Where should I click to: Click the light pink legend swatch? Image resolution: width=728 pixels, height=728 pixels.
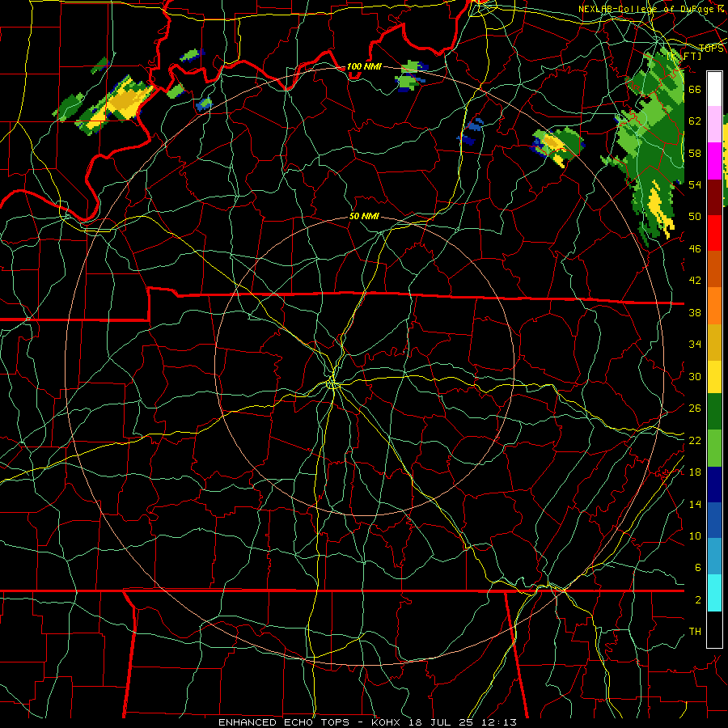pos(714,124)
